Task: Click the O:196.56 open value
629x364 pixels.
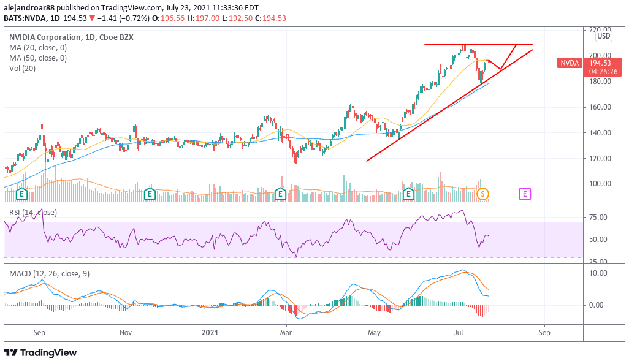Action: pos(169,18)
